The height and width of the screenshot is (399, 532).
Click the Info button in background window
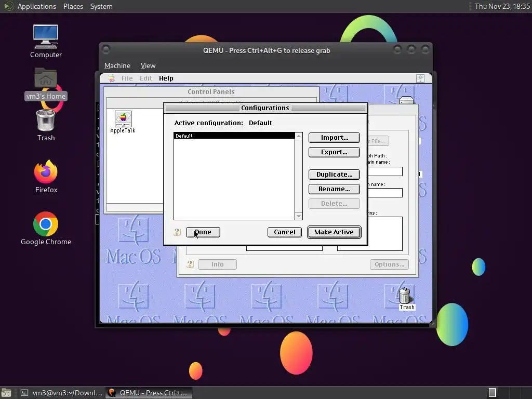tap(218, 264)
